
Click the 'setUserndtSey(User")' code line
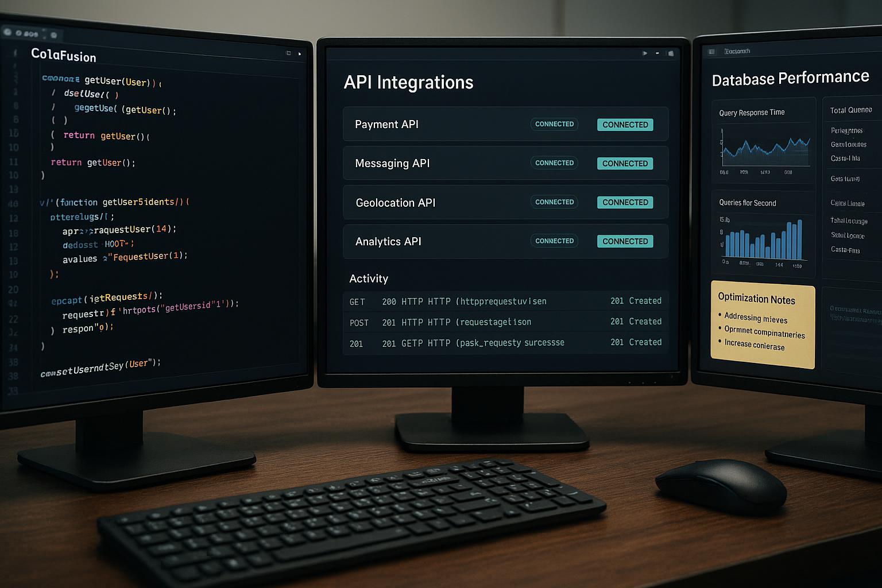tap(100, 367)
